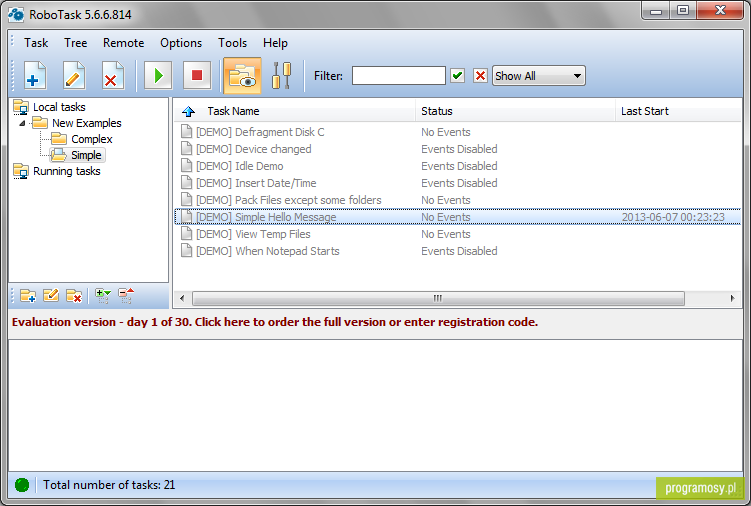
Task: Click the add new folder icon
Action: 28,296
